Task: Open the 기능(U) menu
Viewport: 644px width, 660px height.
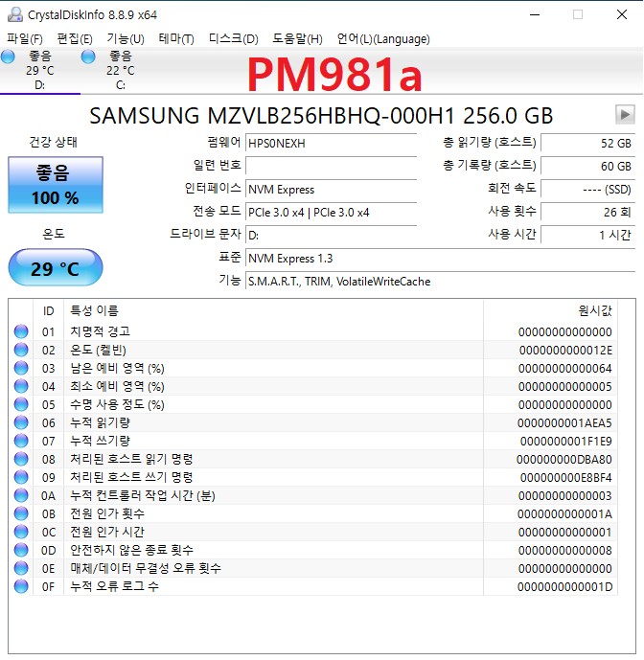Action: tap(126, 39)
